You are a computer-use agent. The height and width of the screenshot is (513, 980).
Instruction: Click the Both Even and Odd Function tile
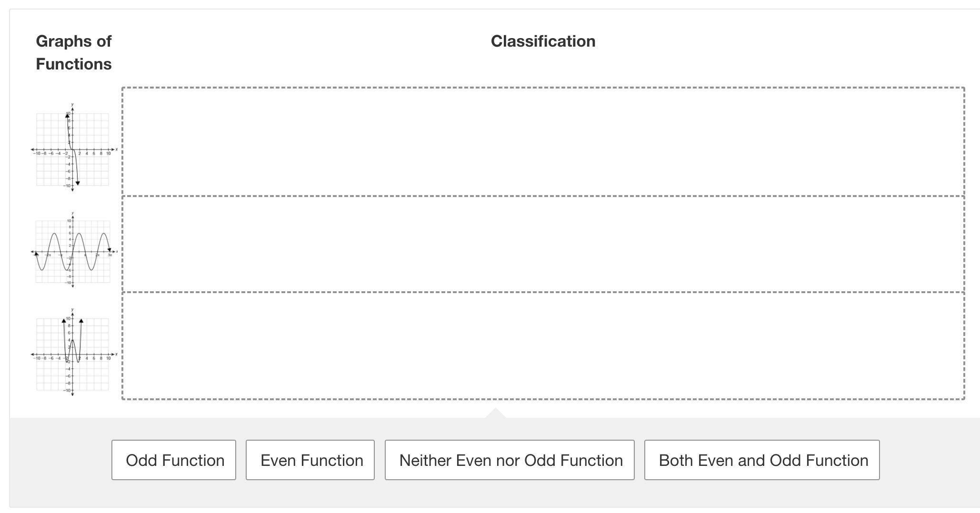(x=762, y=460)
